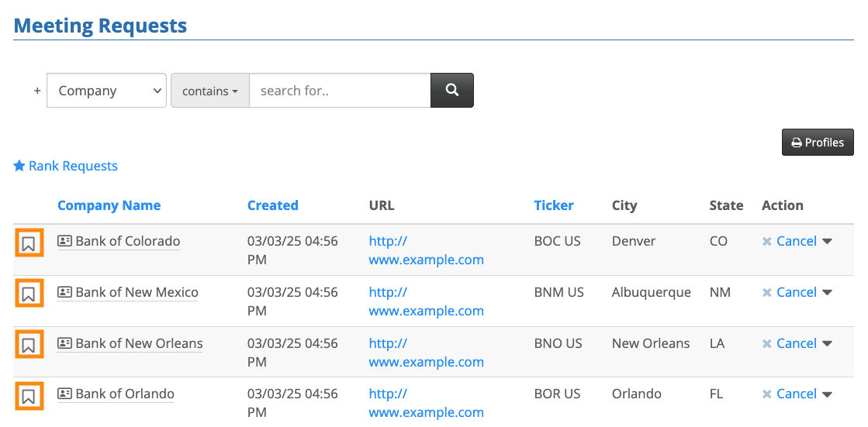Click the profile card icon for Bank of New Mexico
The image size is (868, 427).
pos(65,292)
